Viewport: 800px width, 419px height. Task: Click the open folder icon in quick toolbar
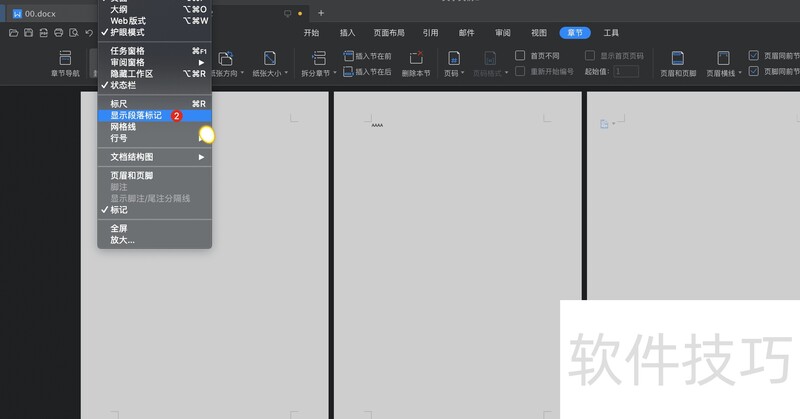coord(13,33)
